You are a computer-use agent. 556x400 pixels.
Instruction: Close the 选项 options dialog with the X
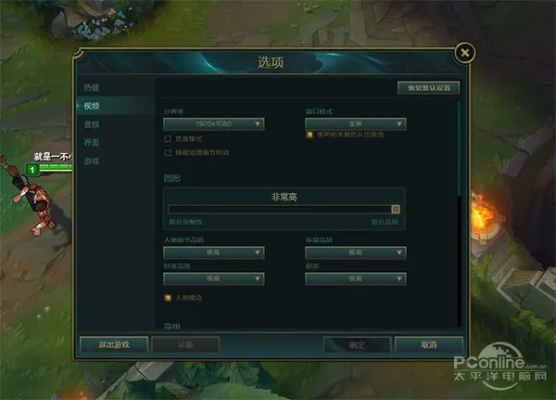[x=465, y=53]
